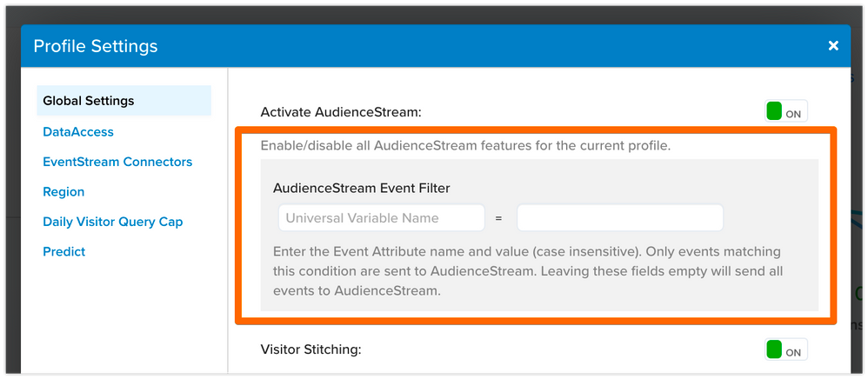Click the AudienceStream Event Filter heading
Viewport: 868px width, 379px height.
361,188
